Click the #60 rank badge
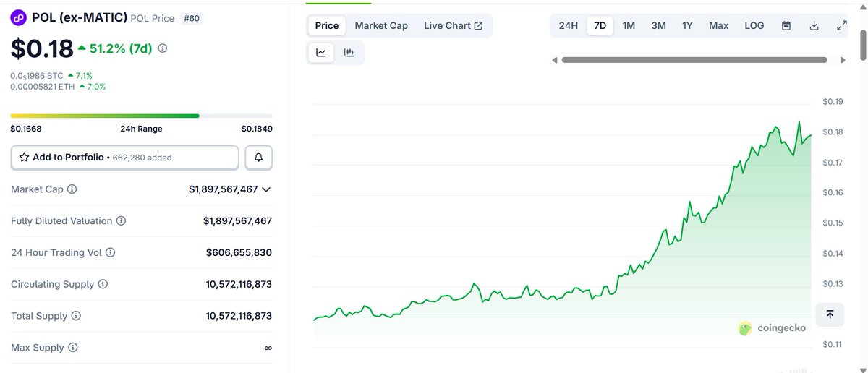 click(x=192, y=18)
